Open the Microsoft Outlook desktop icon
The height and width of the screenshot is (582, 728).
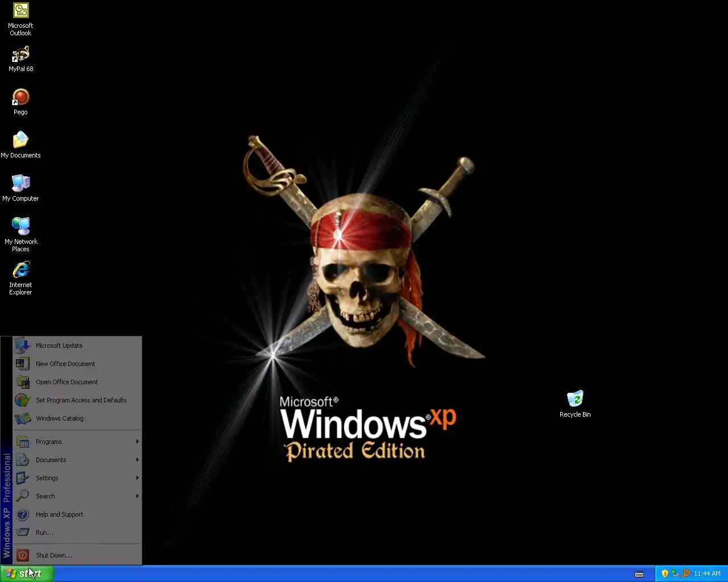coord(20,19)
